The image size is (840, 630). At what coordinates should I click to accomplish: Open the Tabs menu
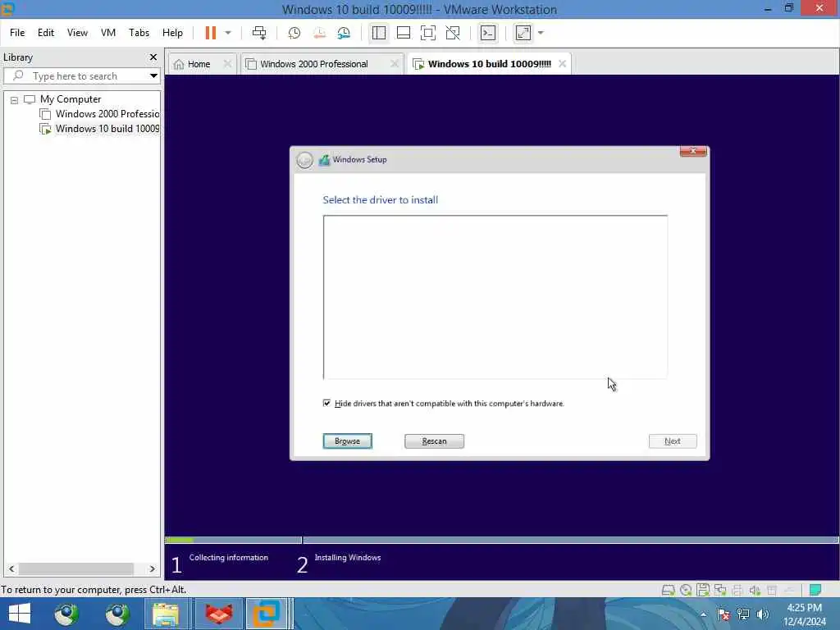coord(139,33)
